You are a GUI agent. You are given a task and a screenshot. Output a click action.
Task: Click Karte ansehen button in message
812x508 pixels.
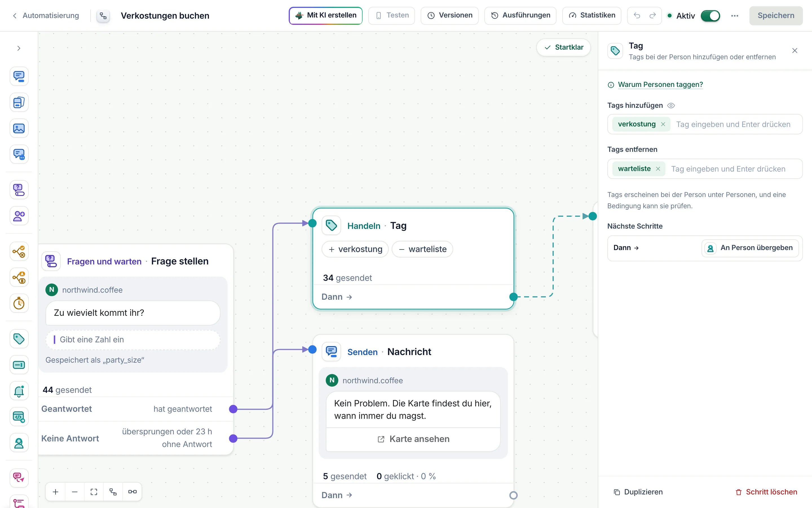point(413,439)
